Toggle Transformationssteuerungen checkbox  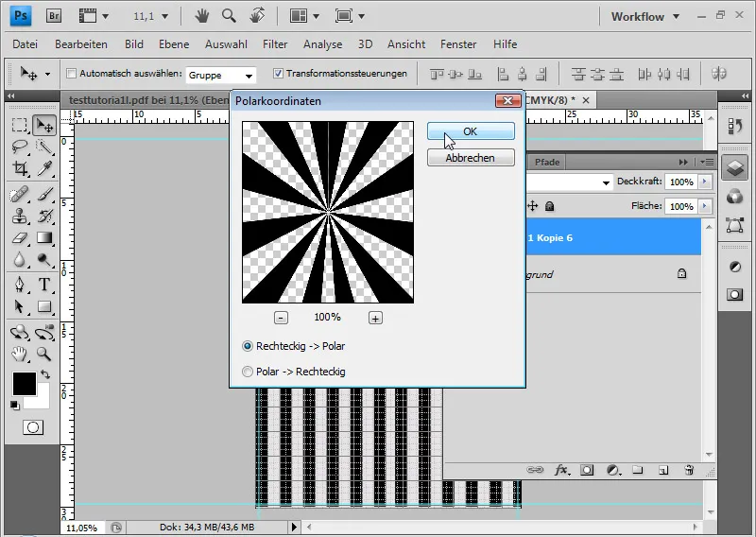point(278,74)
